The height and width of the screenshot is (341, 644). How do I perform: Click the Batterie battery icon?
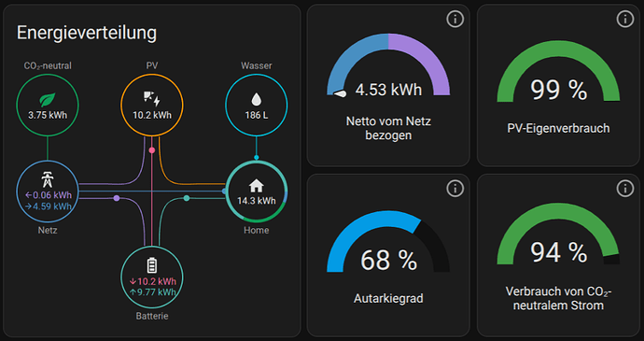(152, 265)
